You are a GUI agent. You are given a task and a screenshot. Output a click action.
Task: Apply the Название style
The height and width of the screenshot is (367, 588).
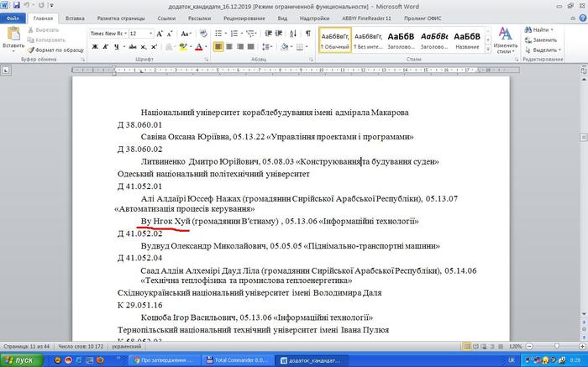coord(467,39)
